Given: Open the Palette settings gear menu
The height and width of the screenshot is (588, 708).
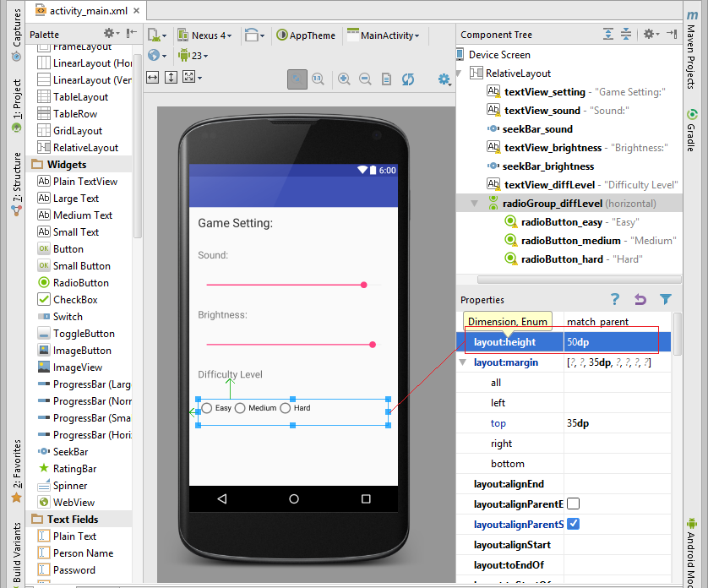Looking at the screenshot, I should [x=111, y=34].
